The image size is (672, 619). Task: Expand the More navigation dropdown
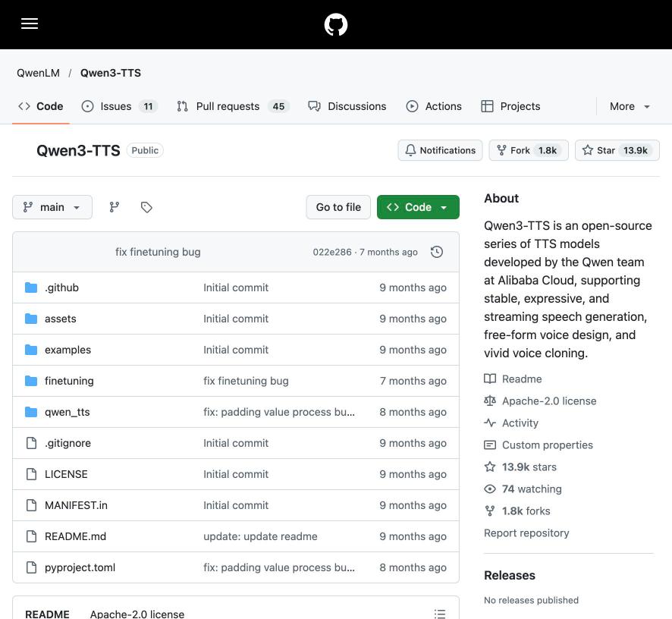(630, 106)
